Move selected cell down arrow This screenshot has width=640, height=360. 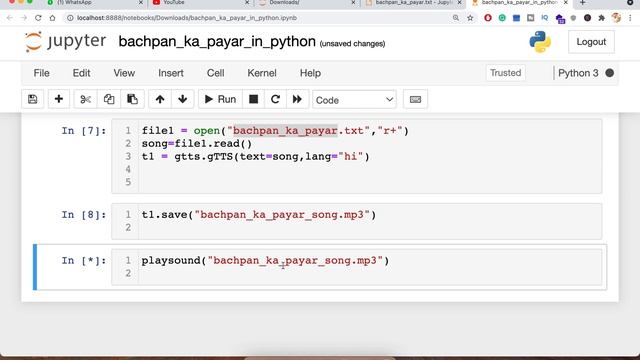pyautogui.click(x=182, y=99)
